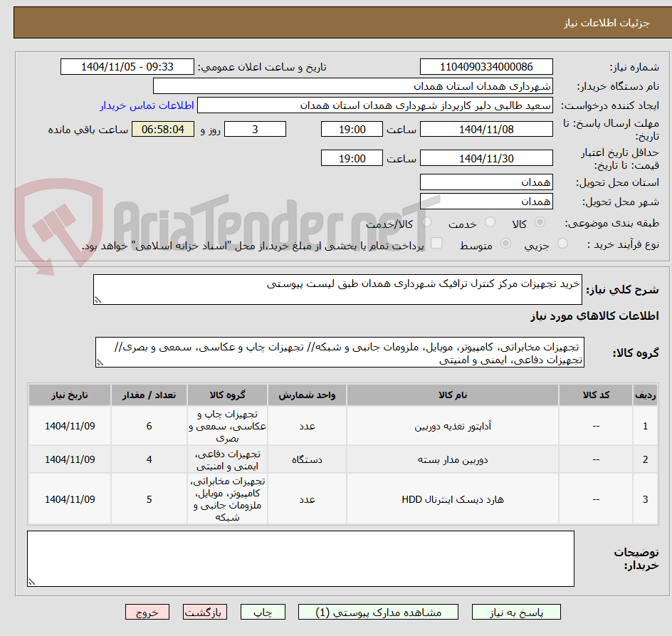Click the group cell تجهیزات دفاعی، ایمنی و امنیتی
The width and height of the screenshot is (672, 636).
228,460
